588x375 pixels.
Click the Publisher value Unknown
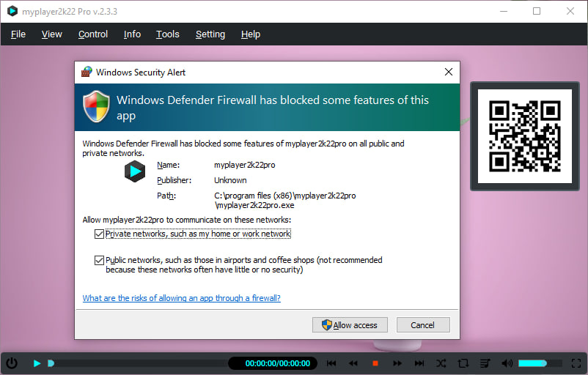(230, 180)
